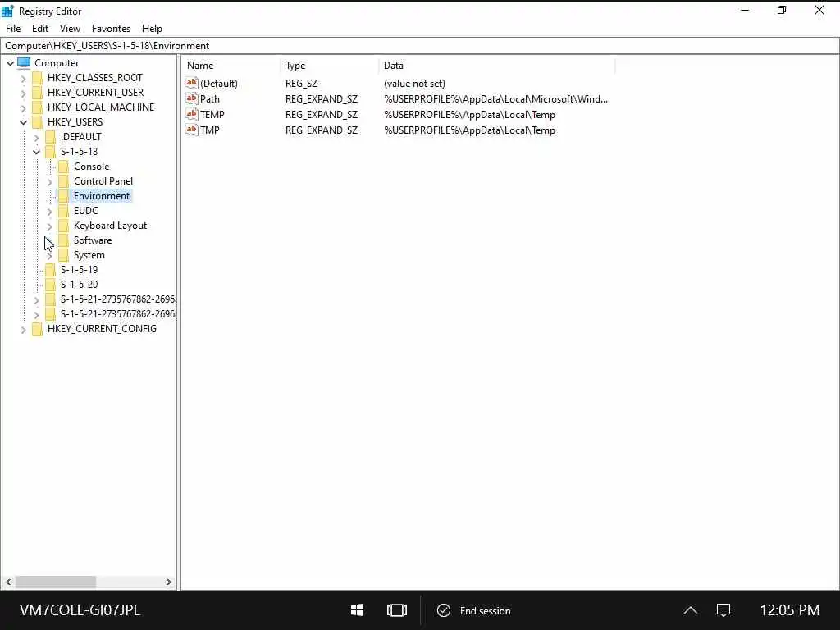This screenshot has height=630, width=840.
Task: Click the TMP row REG_EXPAND_SZ type cell
Action: pyautogui.click(x=322, y=130)
